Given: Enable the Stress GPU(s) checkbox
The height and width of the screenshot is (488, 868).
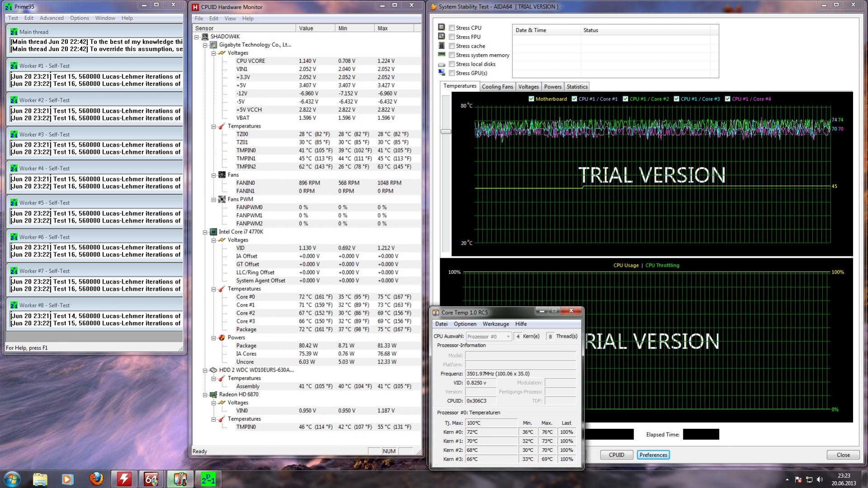Looking at the screenshot, I should coord(452,73).
